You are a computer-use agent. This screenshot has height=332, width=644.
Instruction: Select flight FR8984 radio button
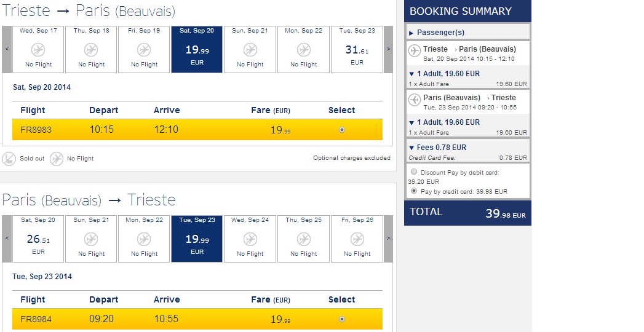click(x=342, y=319)
